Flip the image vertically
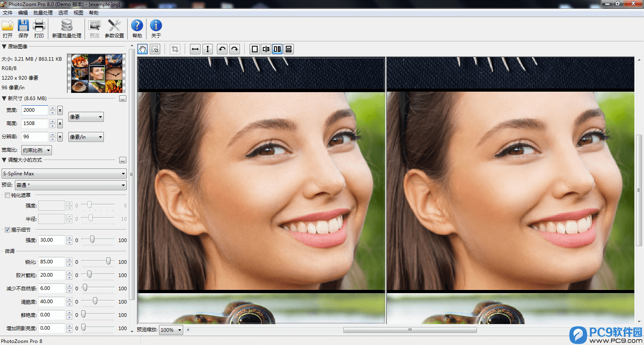The width and height of the screenshot is (644, 345). coord(208,49)
